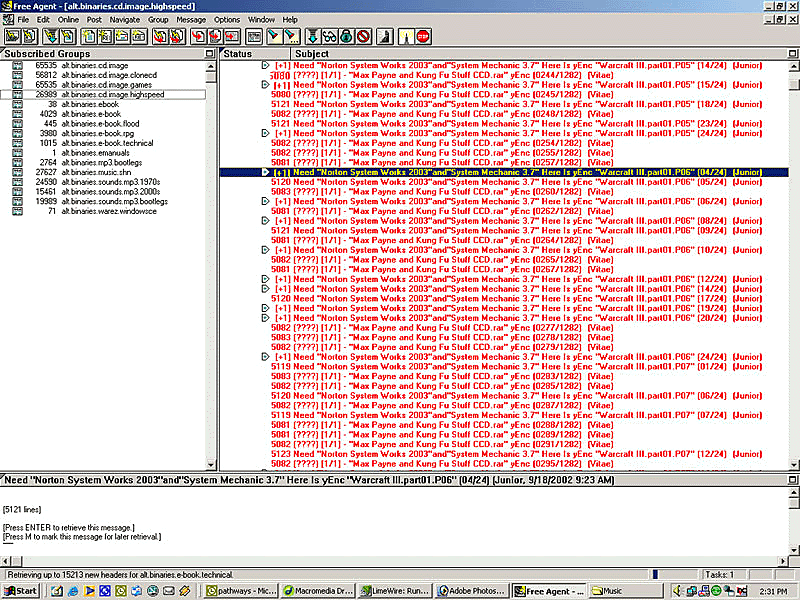Viewport: 800px width, 600px height.
Task: Click the Start button
Action: 20,591
